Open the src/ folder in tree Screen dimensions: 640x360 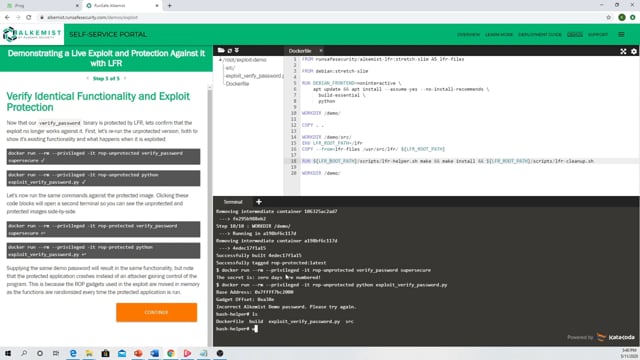[x=230, y=68]
